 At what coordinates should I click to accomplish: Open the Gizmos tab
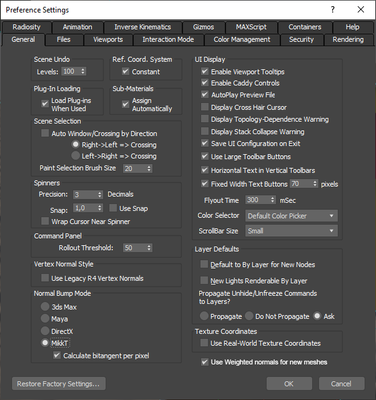[203, 27]
